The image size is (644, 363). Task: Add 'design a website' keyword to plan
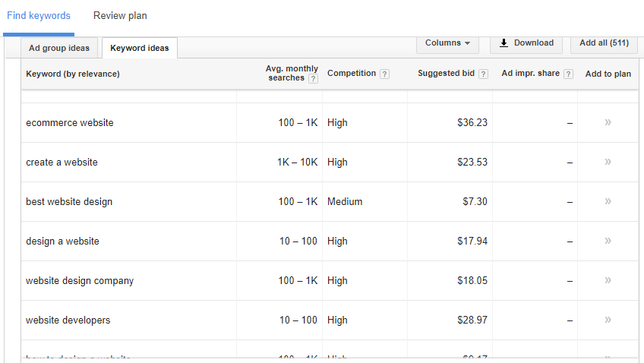click(608, 241)
